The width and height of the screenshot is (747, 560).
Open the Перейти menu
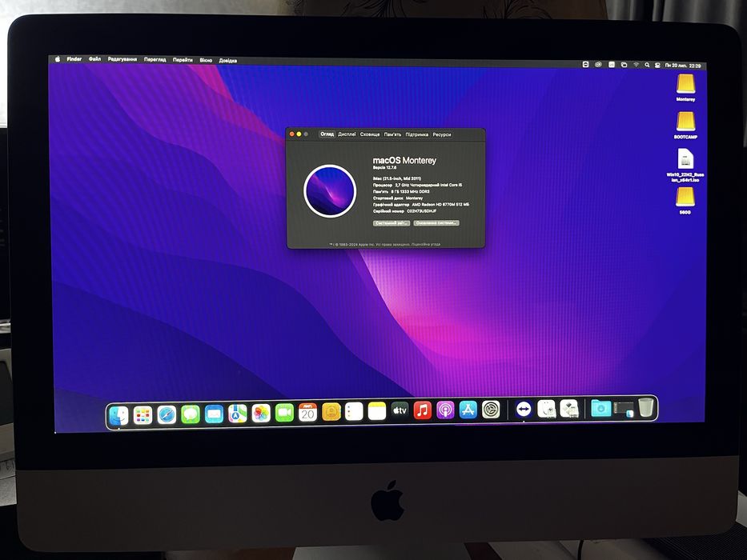183,60
